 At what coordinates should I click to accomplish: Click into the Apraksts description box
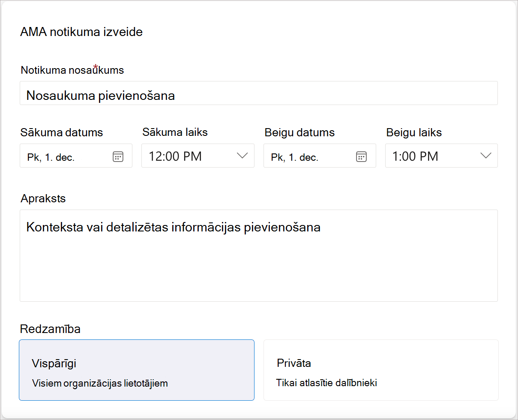[259, 255]
